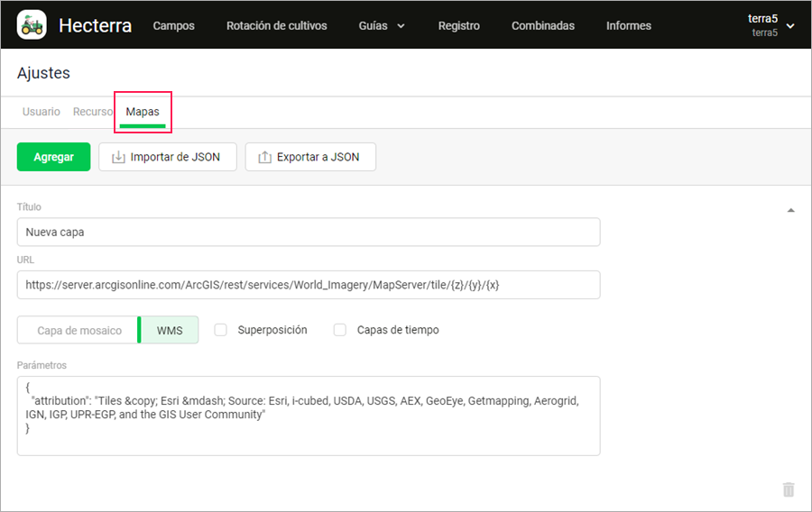Click the Hecterra tractor logo icon
812x512 pixels.
point(32,25)
